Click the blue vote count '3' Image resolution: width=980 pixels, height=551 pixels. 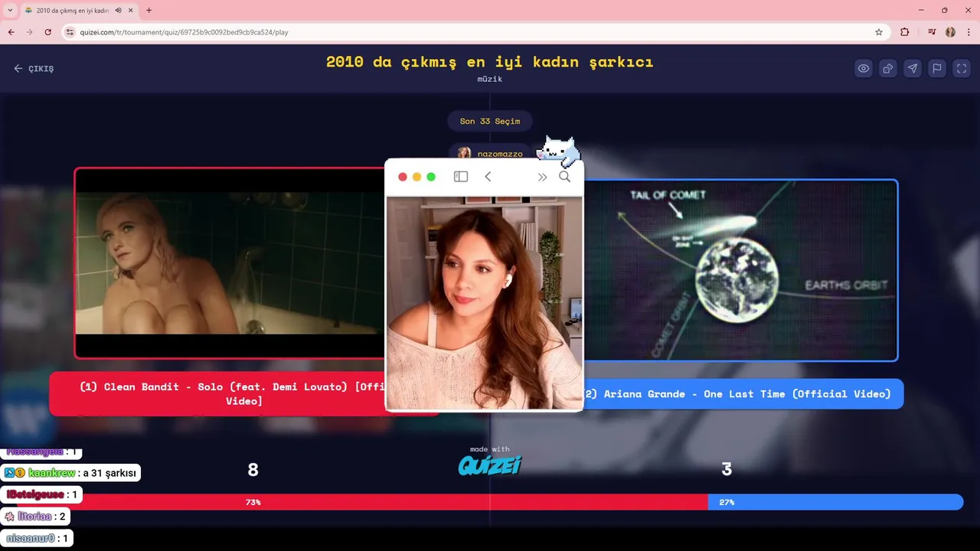point(727,470)
